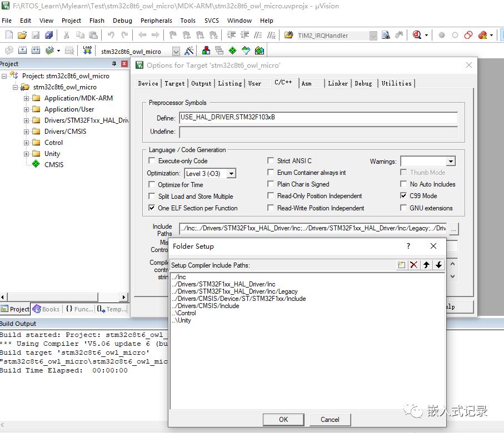
Task: Start the debug session icon
Action: click(x=417, y=34)
